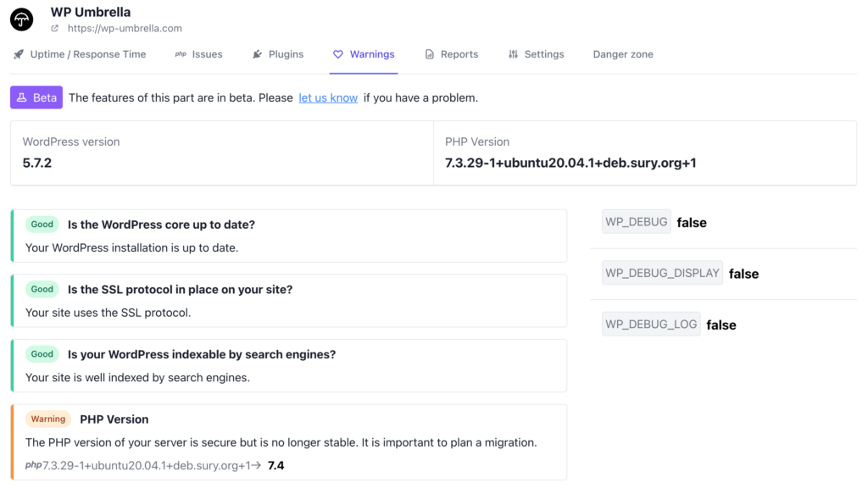Click 'Is the WordPress core up to date?'

point(162,225)
